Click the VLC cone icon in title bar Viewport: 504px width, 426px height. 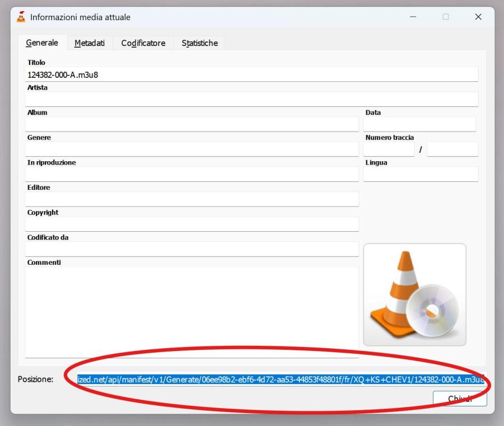click(x=21, y=17)
